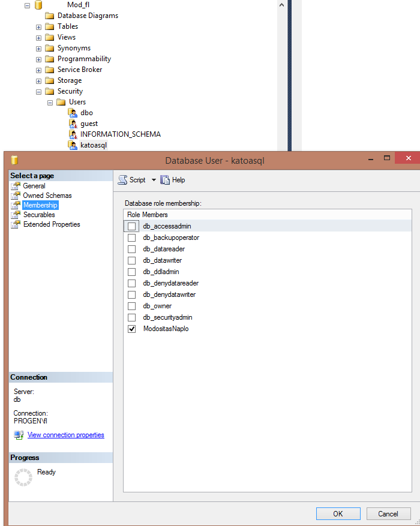Click the connection properties computer icon
The width and height of the screenshot is (420, 526).
pos(19,435)
